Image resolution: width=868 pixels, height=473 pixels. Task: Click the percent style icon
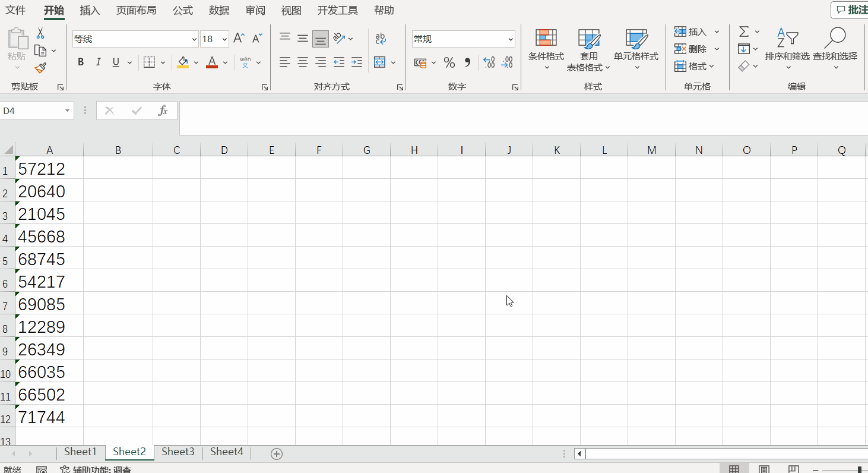449,62
